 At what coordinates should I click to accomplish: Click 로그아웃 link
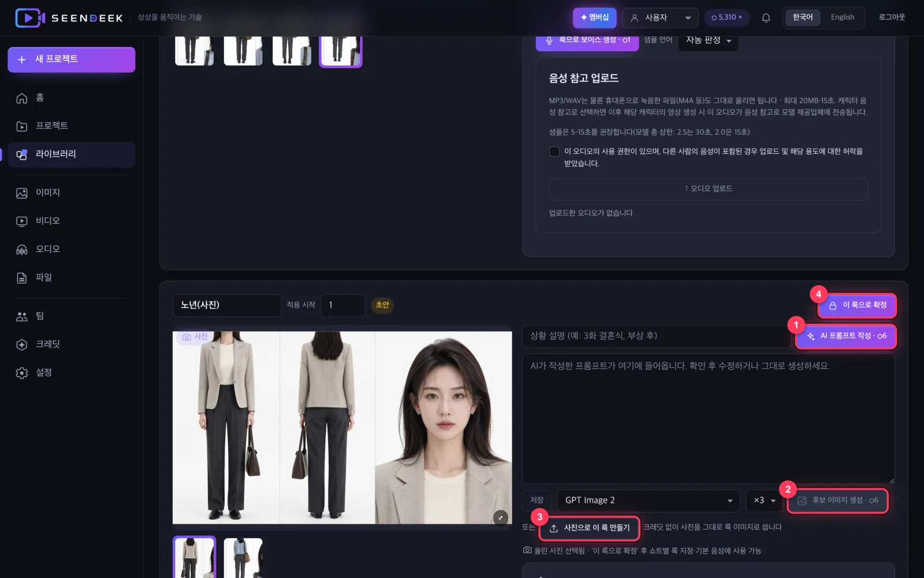coord(892,18)
